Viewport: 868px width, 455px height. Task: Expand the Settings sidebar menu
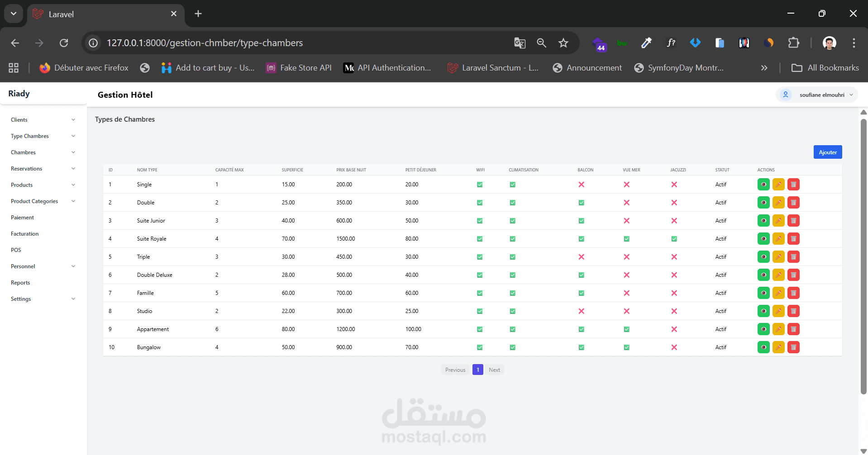[x=43, y=299]
